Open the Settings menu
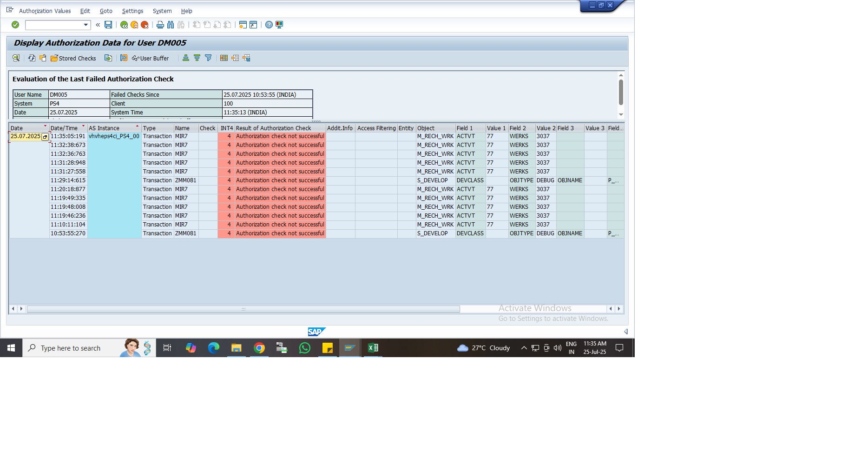The image size is (868, 452). point(132,11)
